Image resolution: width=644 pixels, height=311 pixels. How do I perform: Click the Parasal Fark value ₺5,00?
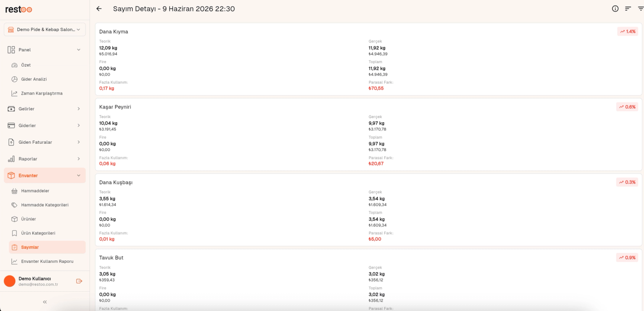375,239
